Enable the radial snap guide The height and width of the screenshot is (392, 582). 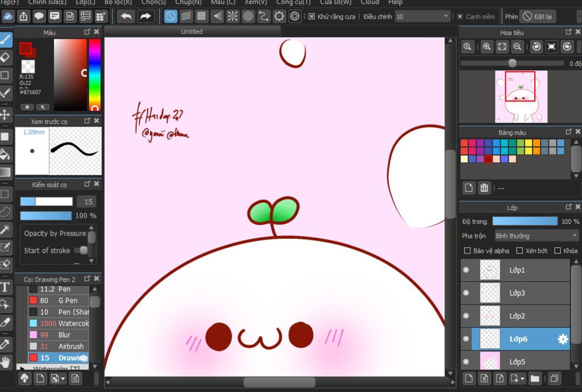point(233,16)
